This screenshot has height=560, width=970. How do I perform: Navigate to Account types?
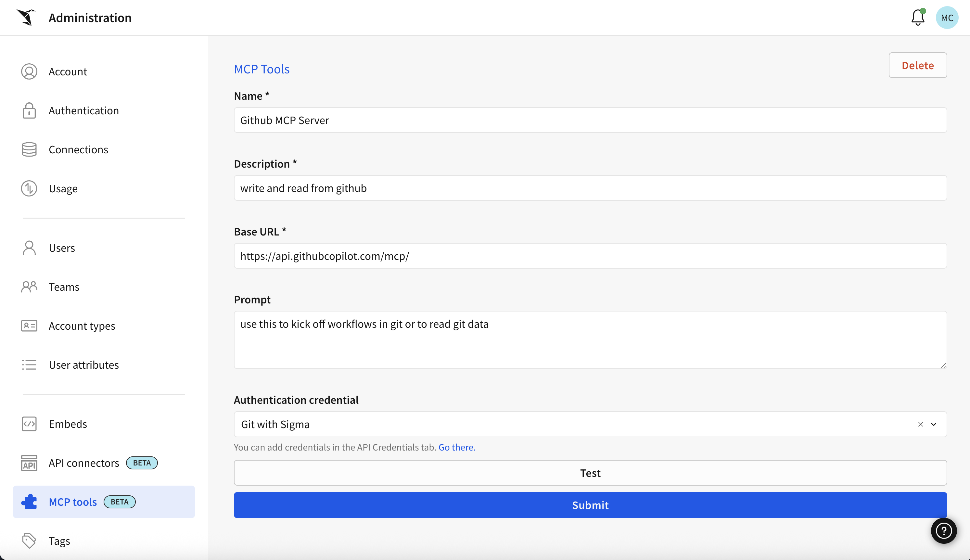point(82,326)
